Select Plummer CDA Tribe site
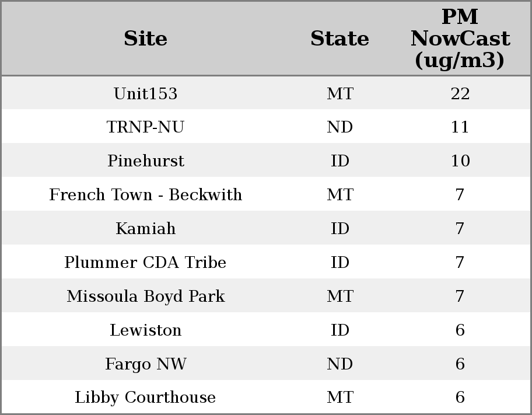This screenshot has width=532, height=415. (145, 263)
